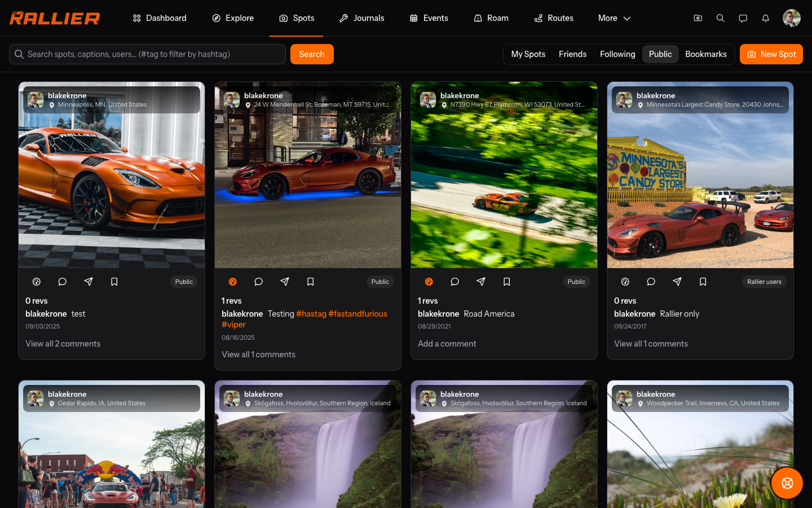Click blakekrone's avatar on the Candy Store spot
The width and height of the screenshot is (812, 508).
(x=624, y=100)
